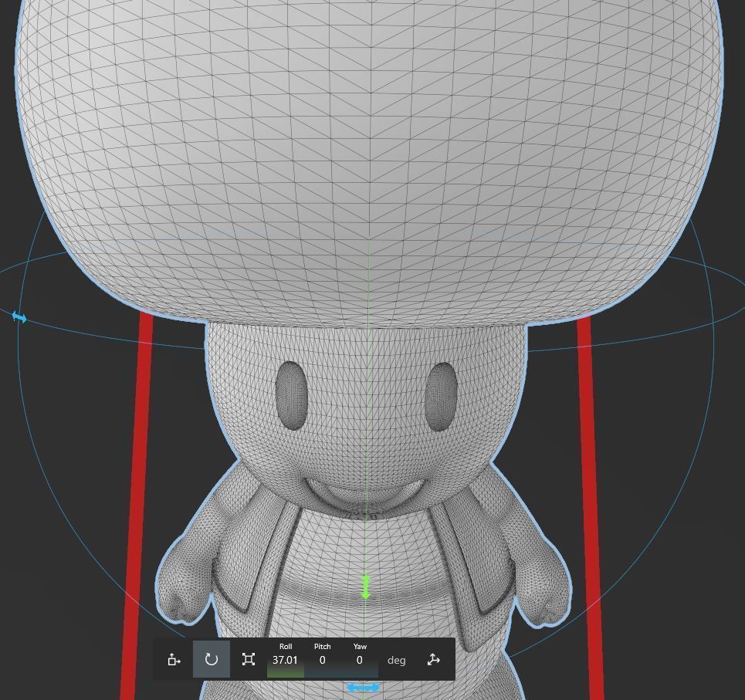
Task: Click the blue horizontal handle at bottom
Action: point(363,687)
